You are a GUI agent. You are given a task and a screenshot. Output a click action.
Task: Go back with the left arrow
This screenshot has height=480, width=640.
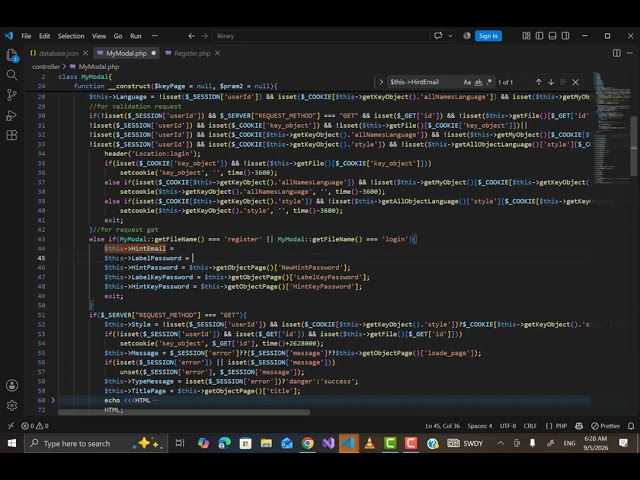coord(191,36)
